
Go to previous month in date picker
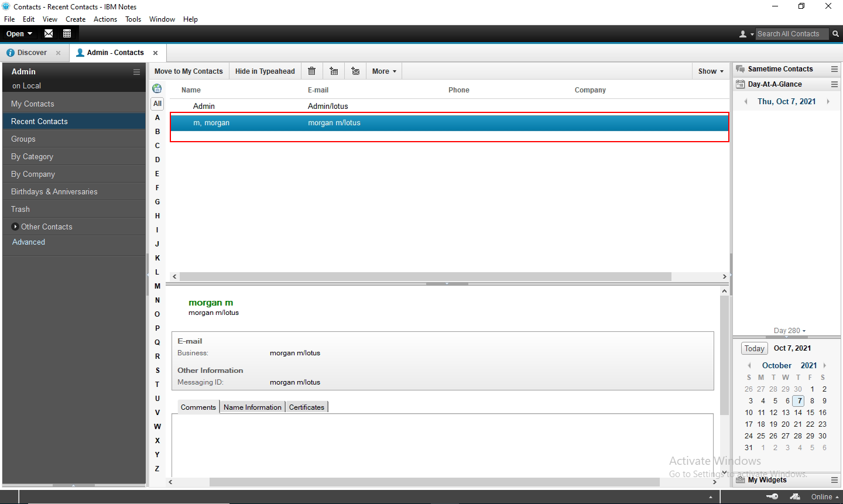(x=749, y=365)
